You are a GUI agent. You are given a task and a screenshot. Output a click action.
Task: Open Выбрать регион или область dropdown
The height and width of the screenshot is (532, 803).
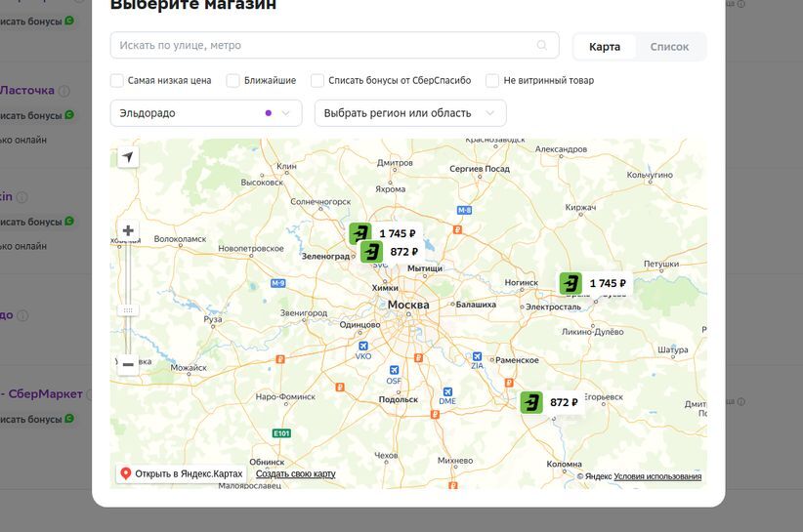point(410,113)
